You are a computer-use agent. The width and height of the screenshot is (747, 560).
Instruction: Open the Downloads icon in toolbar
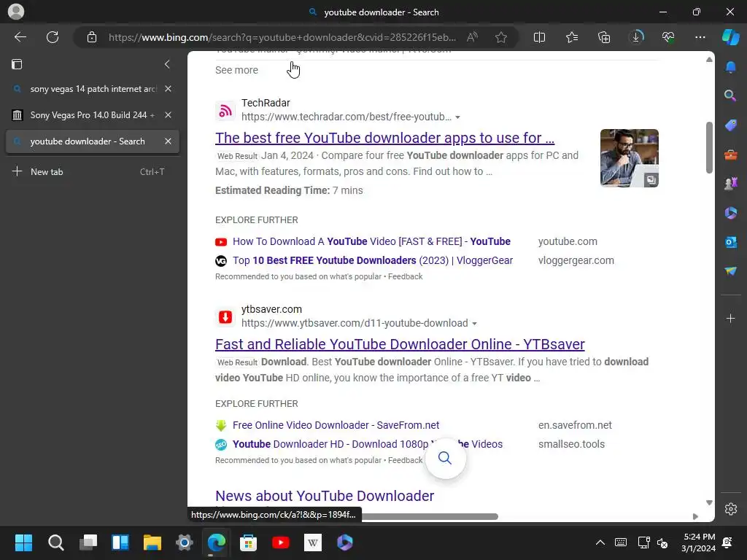(x=636, y=37)
